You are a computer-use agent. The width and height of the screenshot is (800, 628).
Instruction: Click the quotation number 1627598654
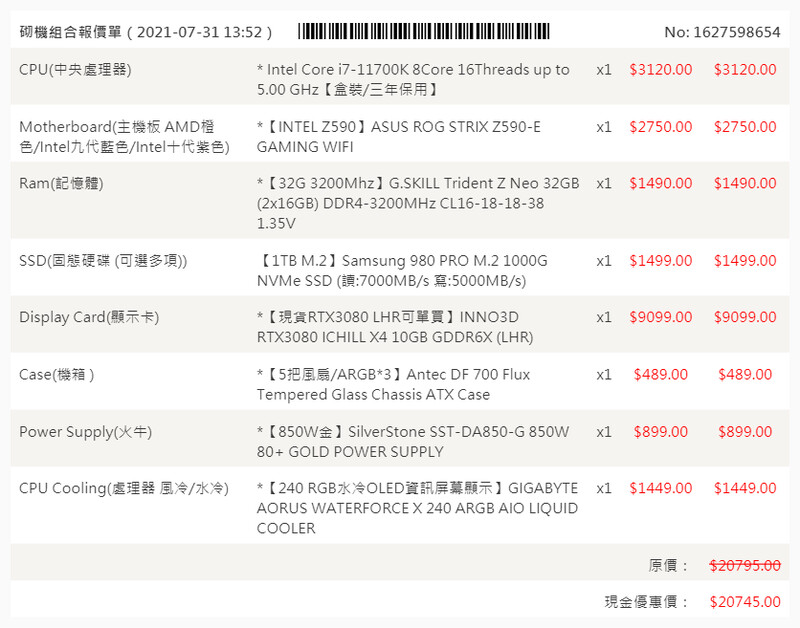[722, 32]
